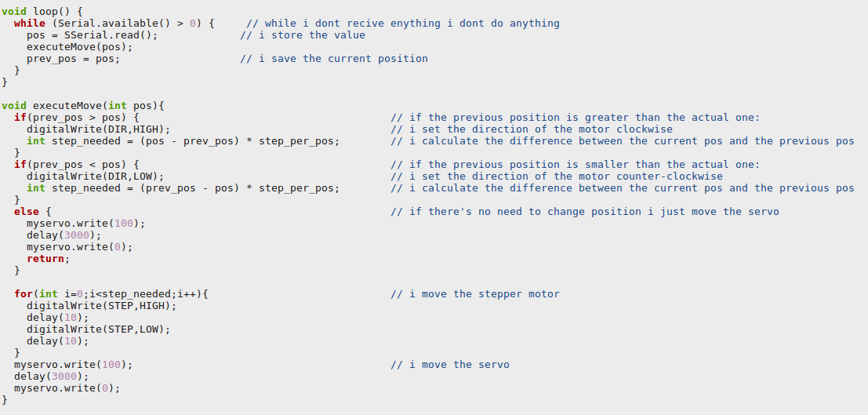Click the last 'myservo.write(0);' line

click(67, 388)
